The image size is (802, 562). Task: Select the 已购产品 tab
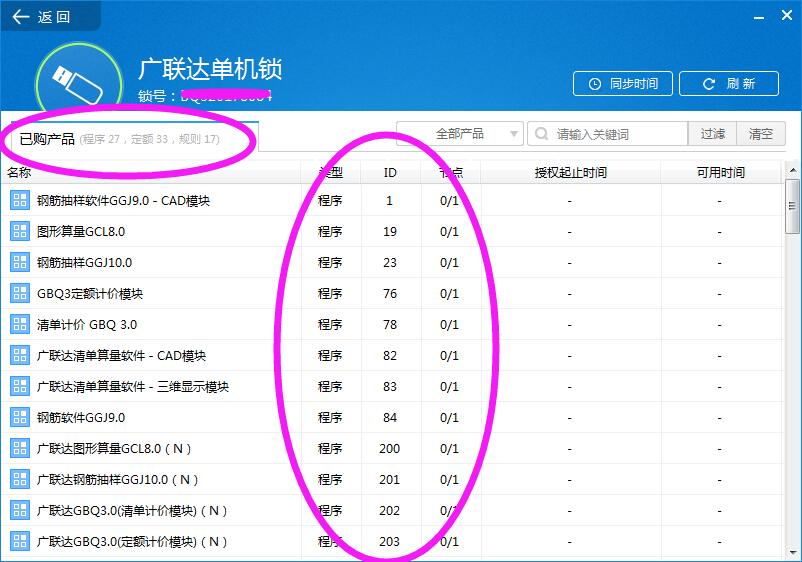(x=135, y=138)
